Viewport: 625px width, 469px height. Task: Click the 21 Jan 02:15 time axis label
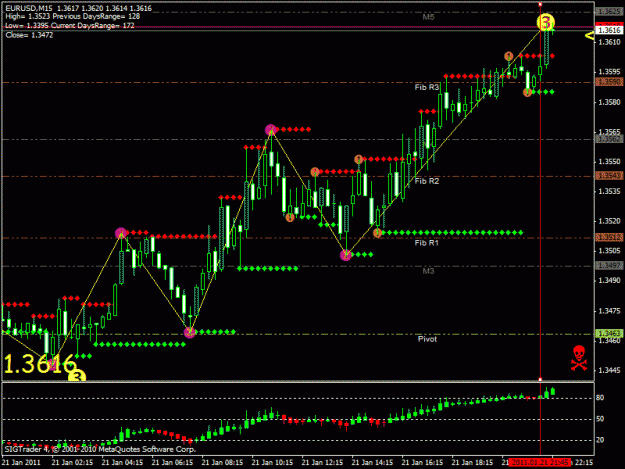pyautogui.click(x=72, y=462)
